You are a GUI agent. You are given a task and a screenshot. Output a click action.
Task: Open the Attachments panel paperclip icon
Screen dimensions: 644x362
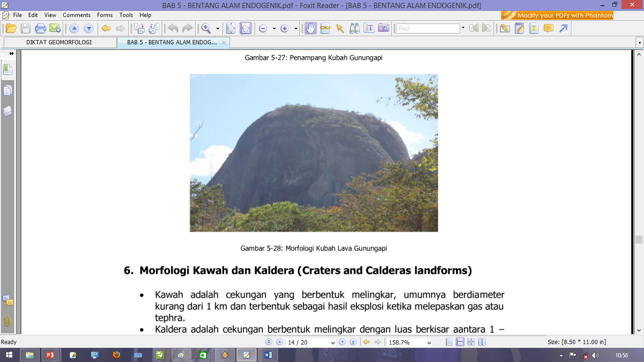tap(8, 321)
